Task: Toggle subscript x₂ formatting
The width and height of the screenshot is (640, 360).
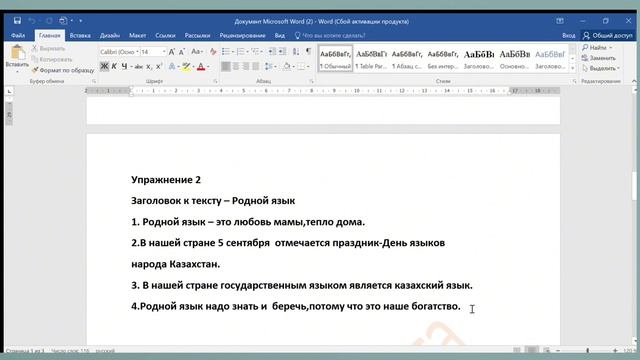Action: (x=149, y=66)
